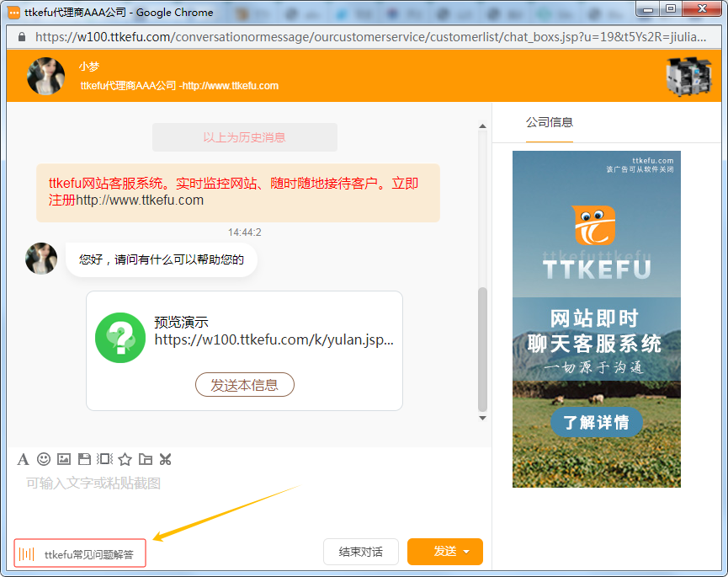This screenshot has width=728, height=577.
Task: Focus the message text input area
Action: coord(249,502)
